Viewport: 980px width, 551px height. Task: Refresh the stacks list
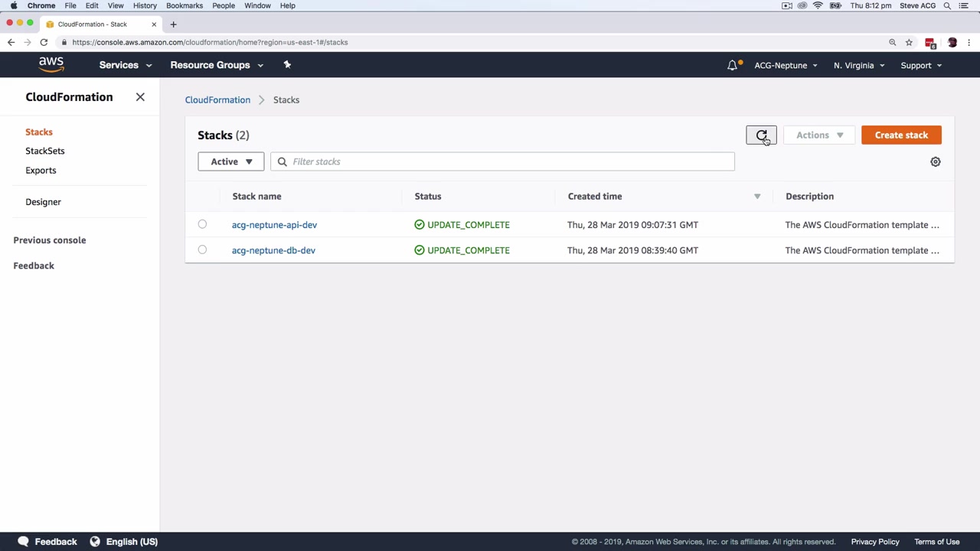(x=761, y=135)
